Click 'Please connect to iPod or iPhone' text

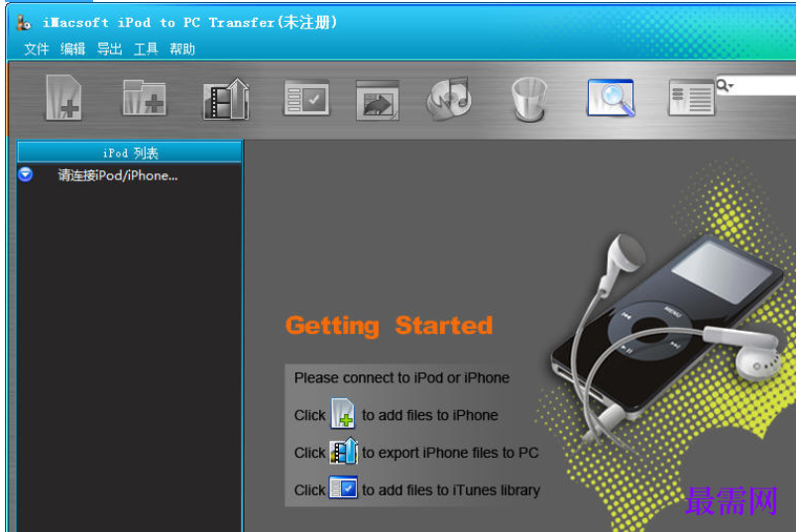coord(401,377)
